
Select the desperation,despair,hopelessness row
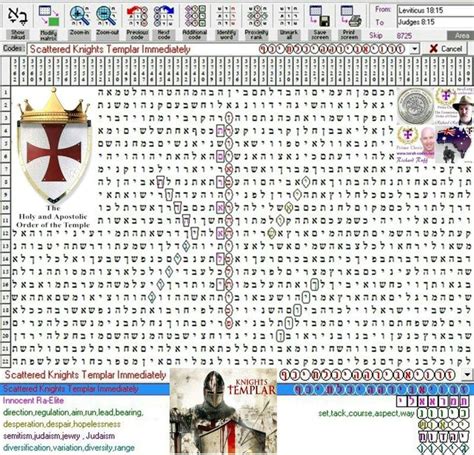pyautogui.click(x=62, y=424)
